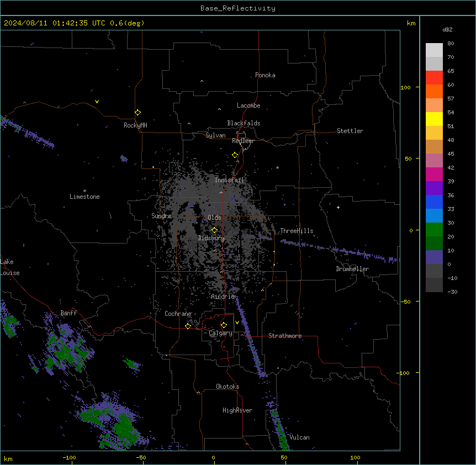Click the Stettler label
This screenshot has height=465, width=476.
(x=350, y=131)
